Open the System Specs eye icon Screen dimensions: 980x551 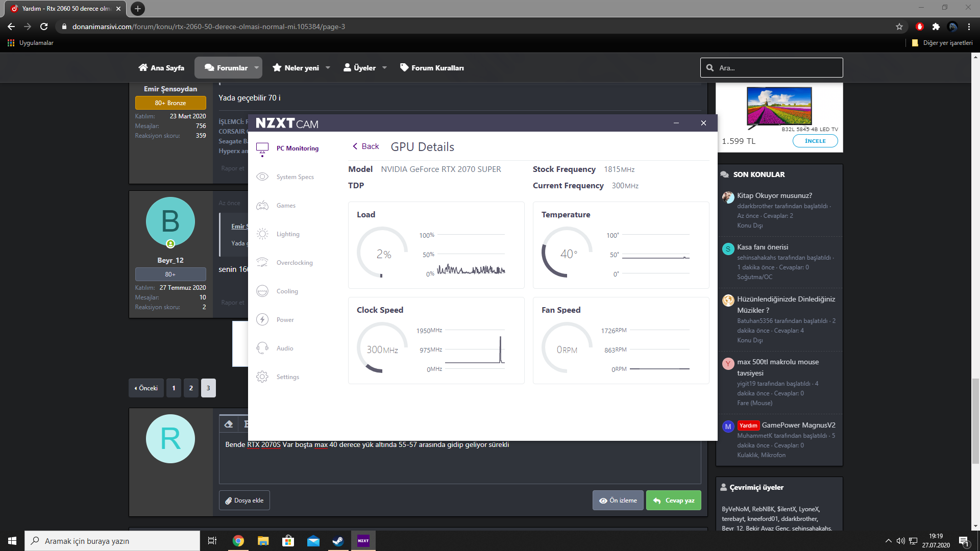pos(262,177)
